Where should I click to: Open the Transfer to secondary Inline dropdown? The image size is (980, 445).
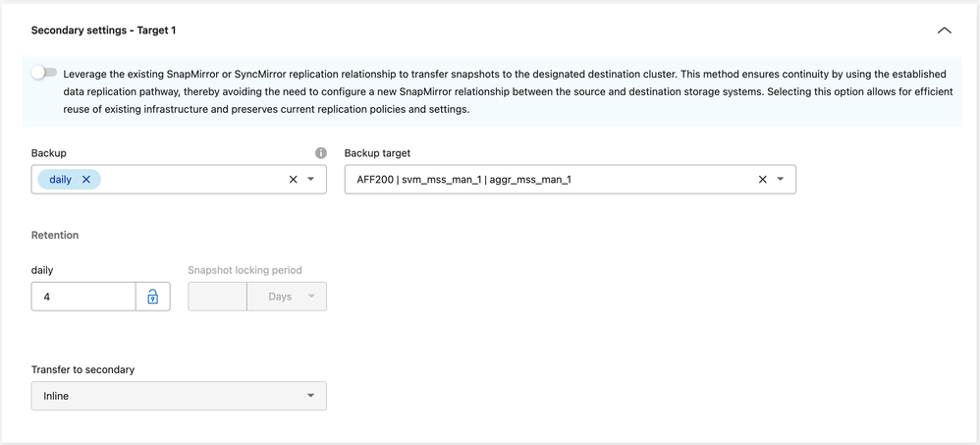179,396
